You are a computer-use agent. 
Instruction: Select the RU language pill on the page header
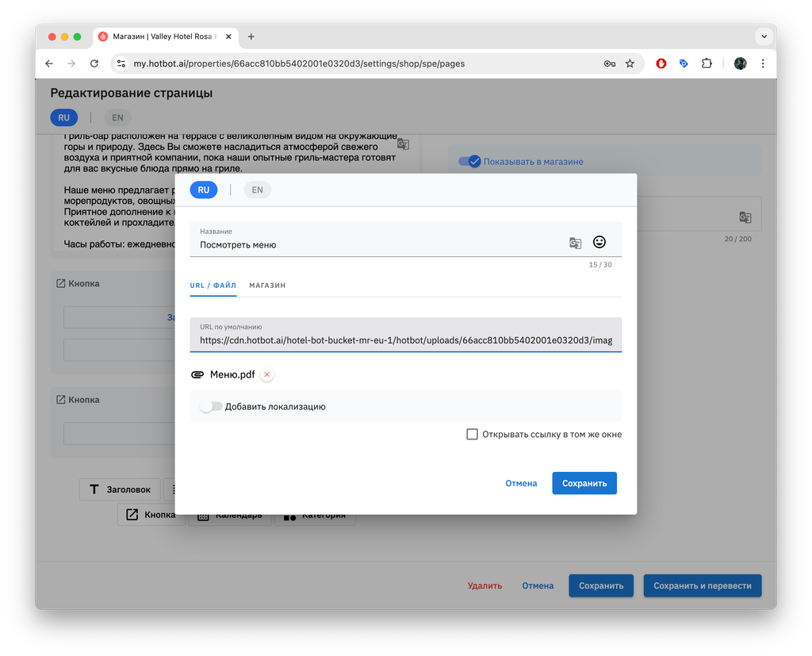point(63,117)
